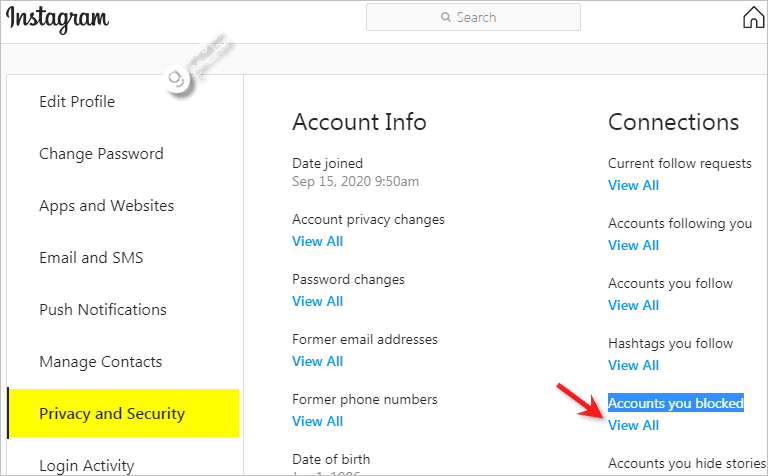
Task: Click the Connections heading
Action: point(673,122)
